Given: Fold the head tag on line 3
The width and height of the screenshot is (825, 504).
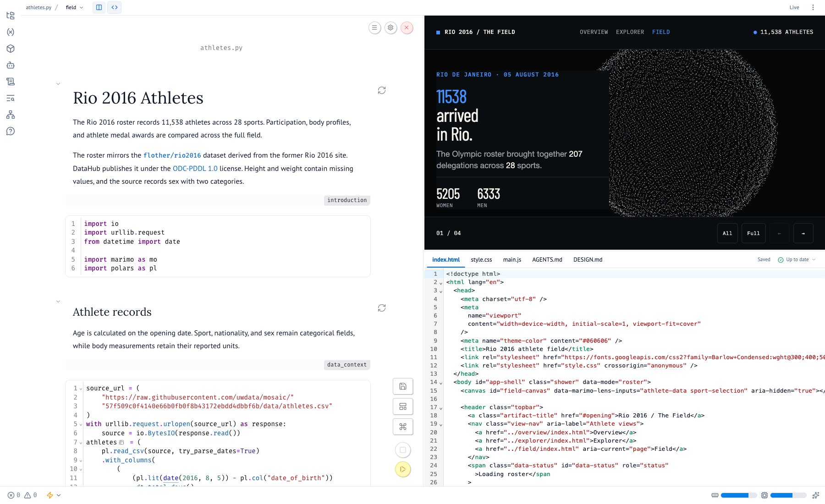Looking at the screenshot, I should (441, 291).
